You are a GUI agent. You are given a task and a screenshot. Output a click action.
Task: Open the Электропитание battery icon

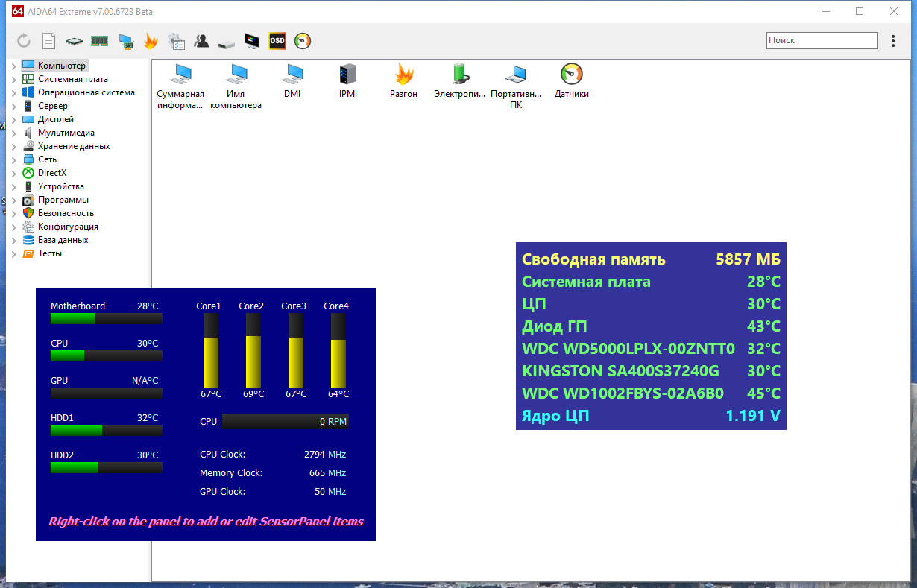[460, 81]
